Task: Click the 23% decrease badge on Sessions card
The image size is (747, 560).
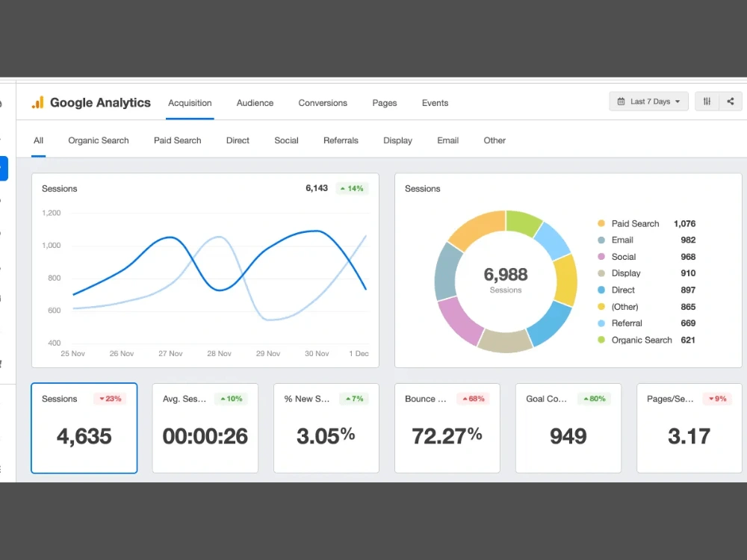Action: tap(110, 399)
